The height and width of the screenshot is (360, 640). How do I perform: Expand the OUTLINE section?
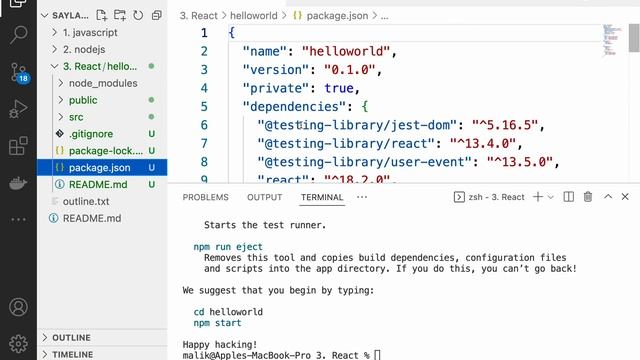point(102,338)
